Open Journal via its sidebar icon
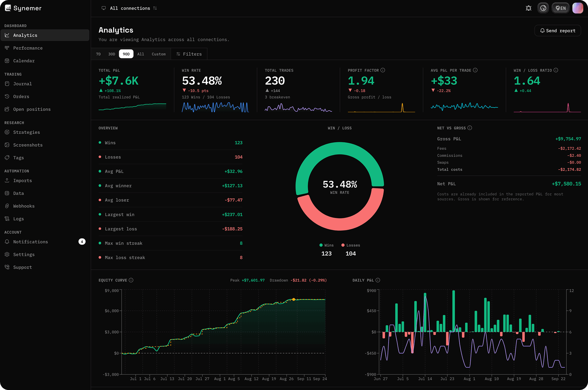Viewport: 588px width, 390px height. point(7,84)
